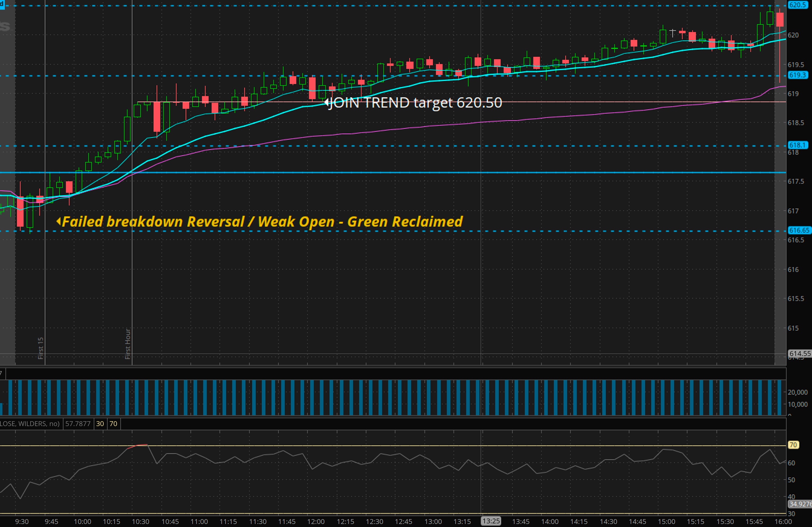Click the 616.65 price level bubble
Image resolution: width=812 pixels, height=527 pixels.
pos(799,230)
